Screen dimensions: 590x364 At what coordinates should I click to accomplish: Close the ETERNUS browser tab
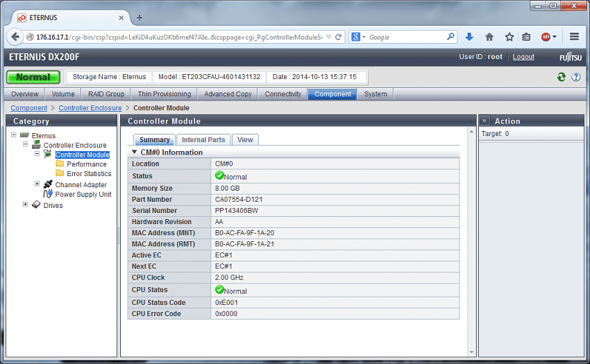[x=121, y=17]
